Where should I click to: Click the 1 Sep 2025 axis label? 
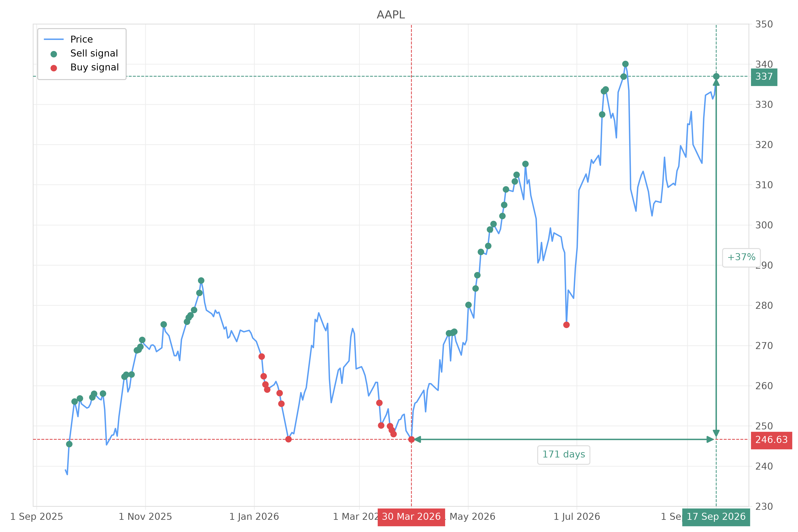click(37, 517)
